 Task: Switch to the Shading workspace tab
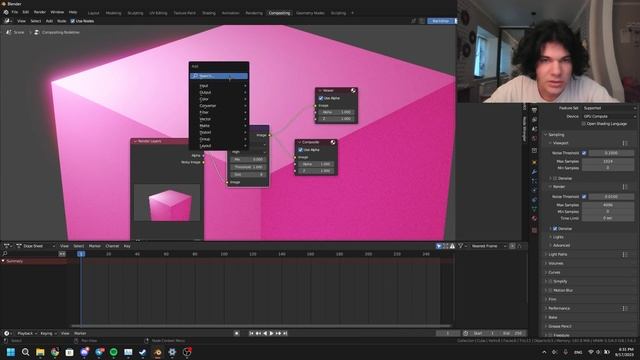point(209,13)
